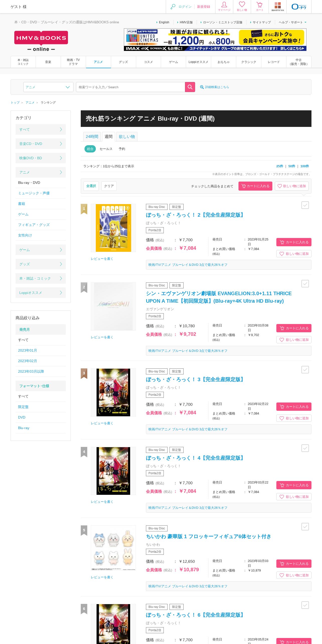
Task: Select the 予約 filter
Action: [x=122, y=149]
